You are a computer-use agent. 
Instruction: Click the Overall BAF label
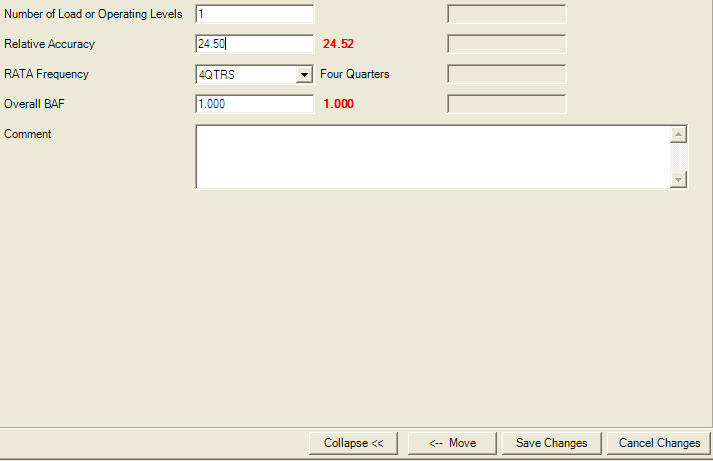(34, 104)
